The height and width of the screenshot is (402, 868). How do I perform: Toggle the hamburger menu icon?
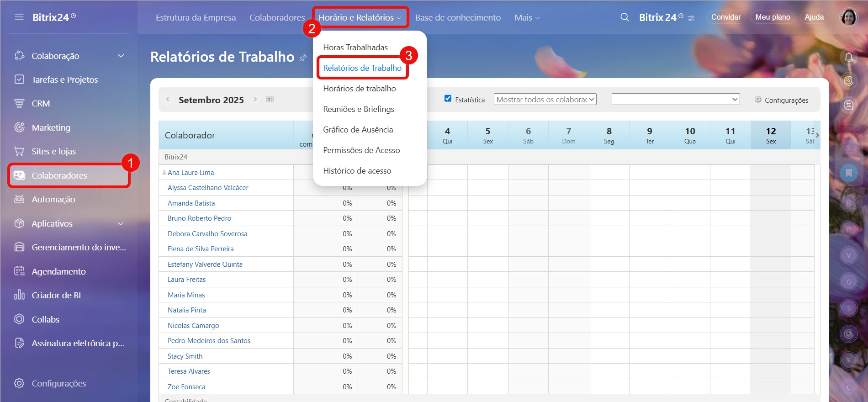[19, 17]
